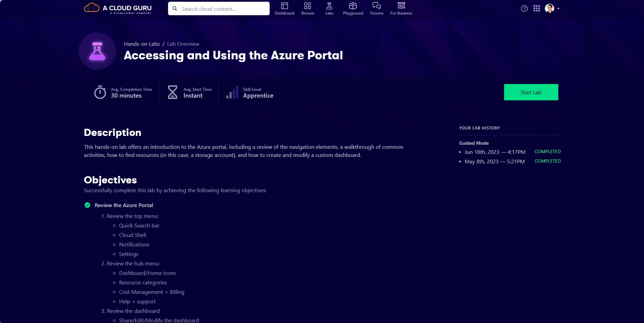Open the Playground nav item

(x=353, y=9)
